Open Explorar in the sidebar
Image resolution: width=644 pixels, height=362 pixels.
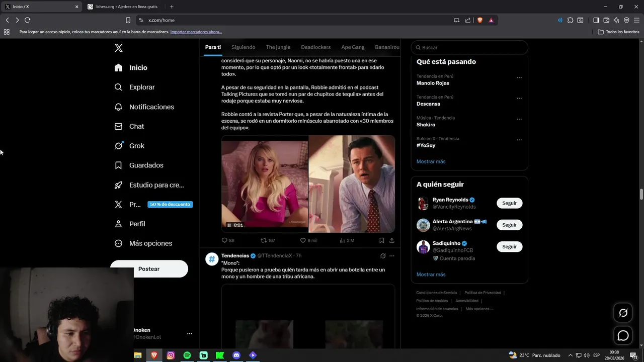pyautogui.click(x=134, y=87)
